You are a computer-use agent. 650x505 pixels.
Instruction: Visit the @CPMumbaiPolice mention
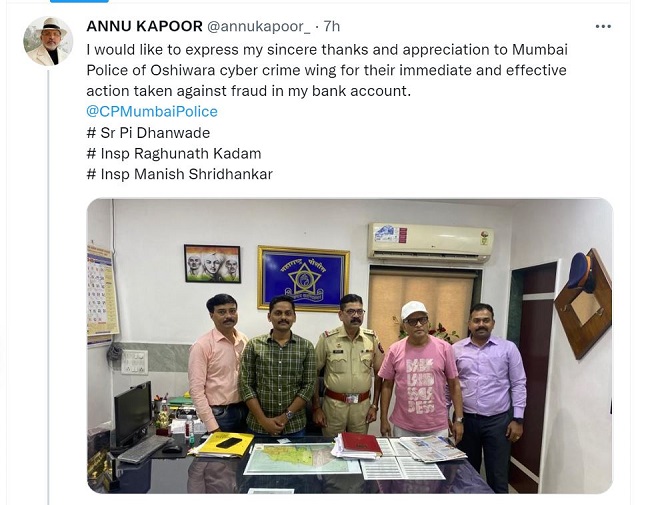tap(152, 112)
